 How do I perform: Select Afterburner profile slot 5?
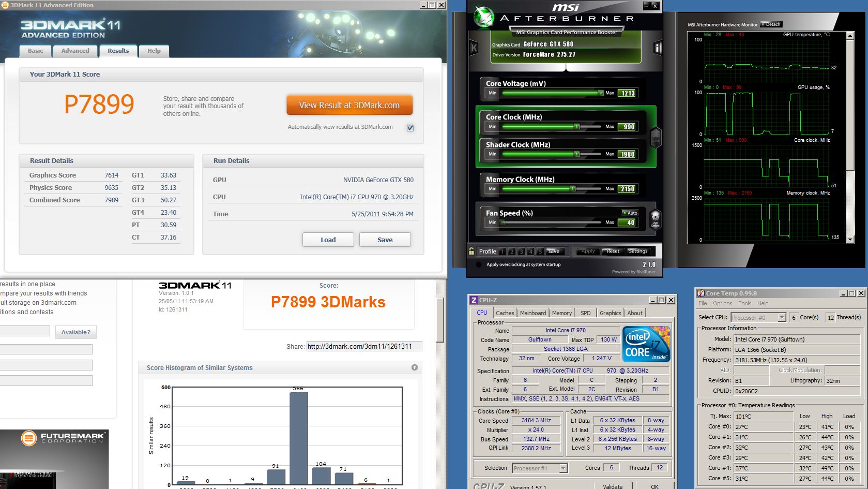click(540, 251)
